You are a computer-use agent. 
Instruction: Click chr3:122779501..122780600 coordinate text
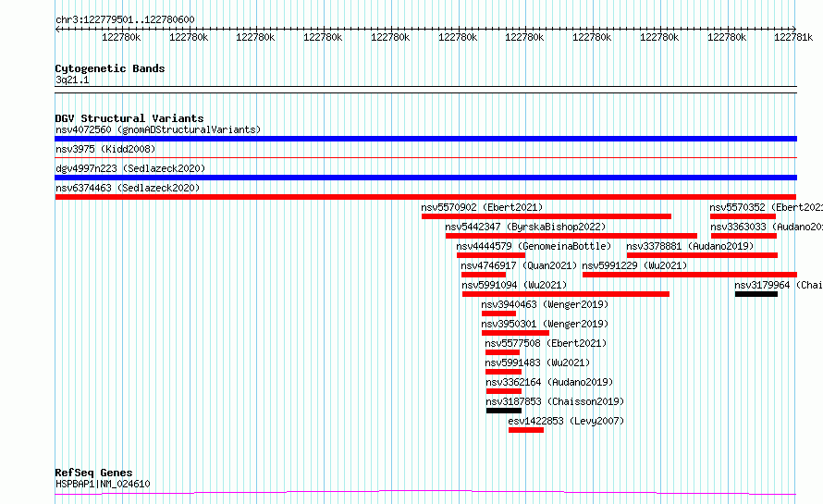tap(125, 20)
